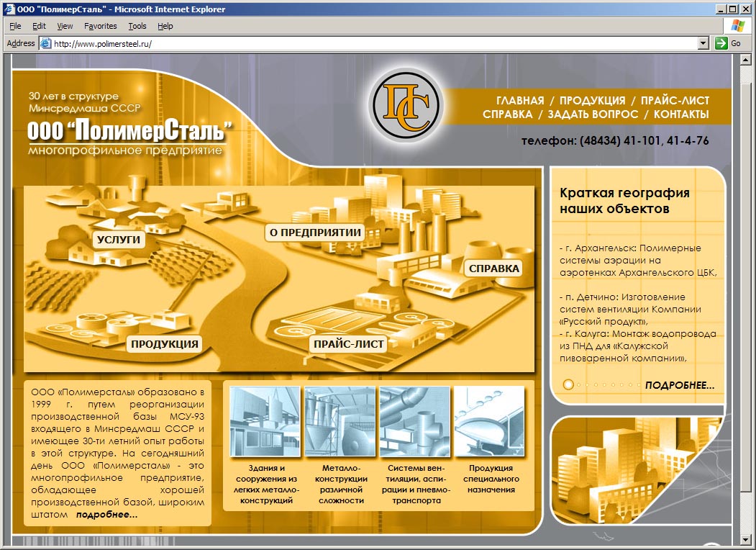Viewport: 756px width, 550px height.
Task: Open the КОНТАКТЫ nav link
Action: [x=681, y=114]
